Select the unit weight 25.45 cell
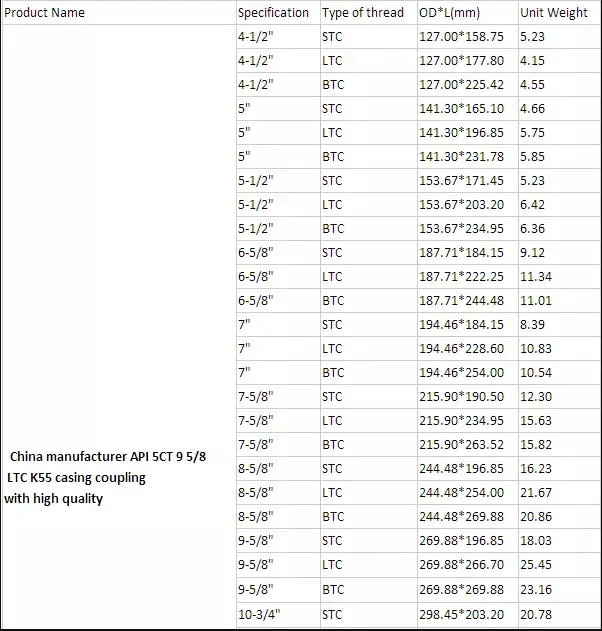The width and height of the screenshot is (602, 631). coord(536,565)
